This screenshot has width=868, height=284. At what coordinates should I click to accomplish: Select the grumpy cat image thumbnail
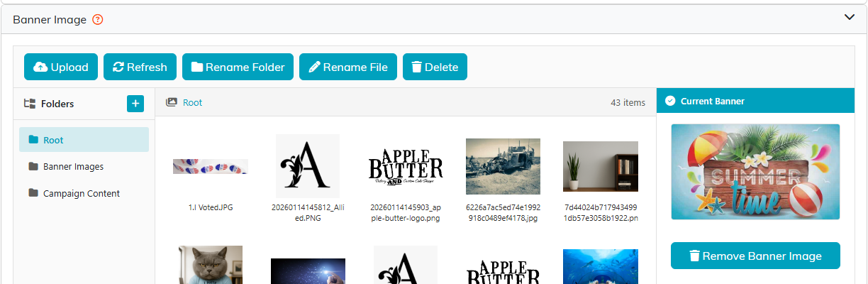(x=211, y=265)
